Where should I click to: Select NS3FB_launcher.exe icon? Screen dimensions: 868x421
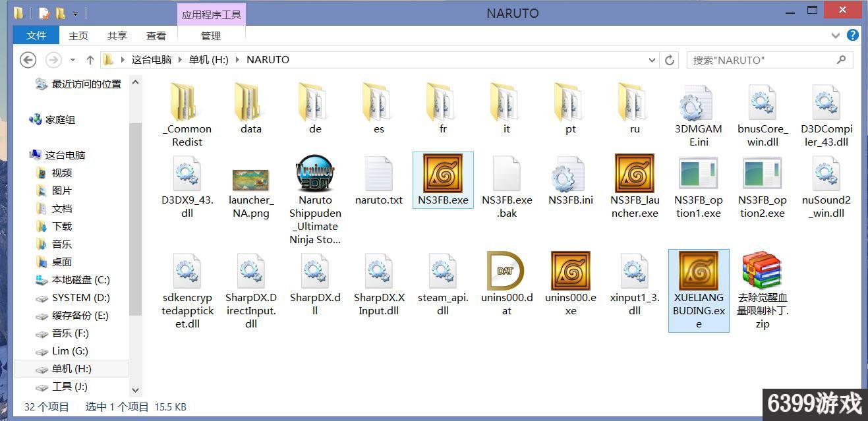coord(635,187)
